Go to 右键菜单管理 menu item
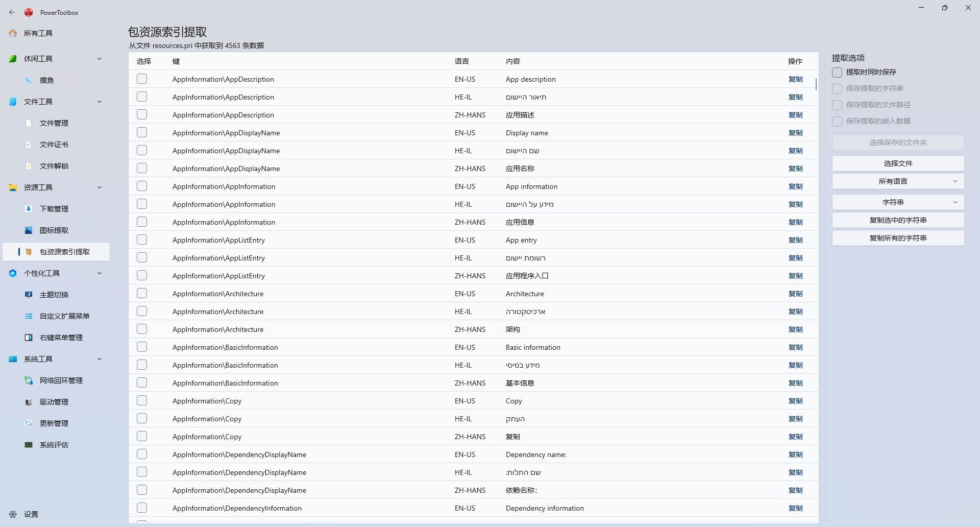 point(61,338)
